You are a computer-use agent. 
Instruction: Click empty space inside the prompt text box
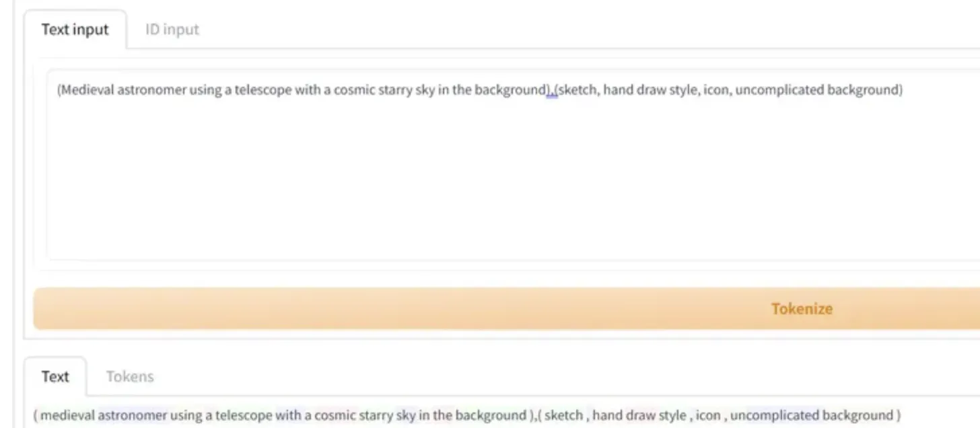click(x=471, y=188)
